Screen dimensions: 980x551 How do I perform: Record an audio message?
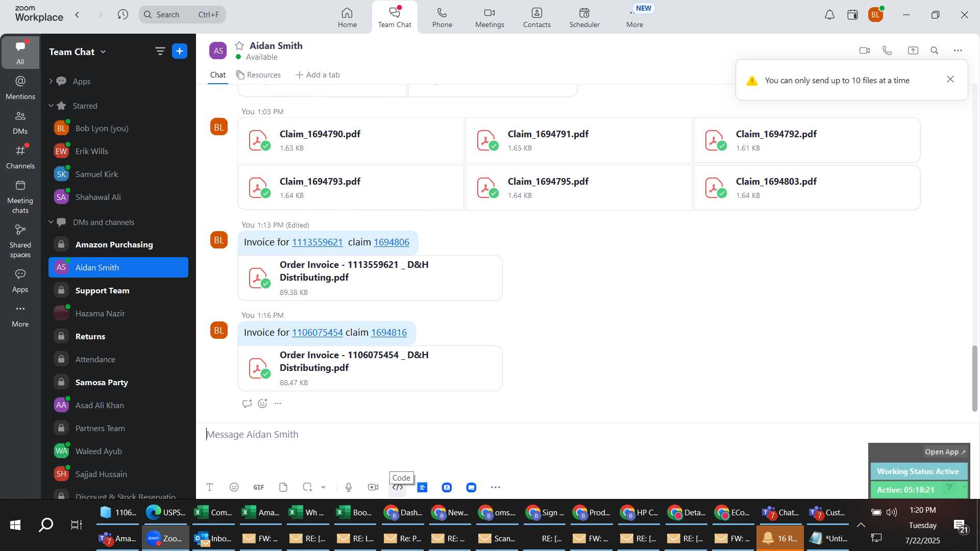tap(349, 487)
